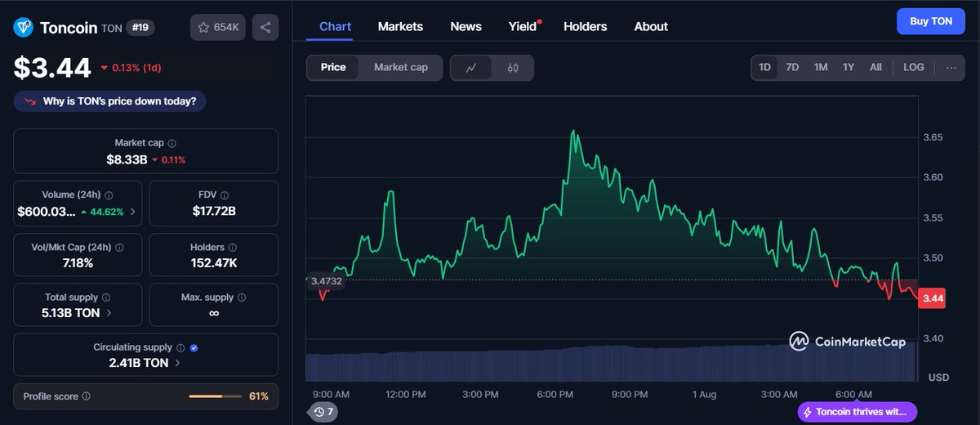Open the About tab
Viewport: 980px width, 425px height.
tap(651, 26)
